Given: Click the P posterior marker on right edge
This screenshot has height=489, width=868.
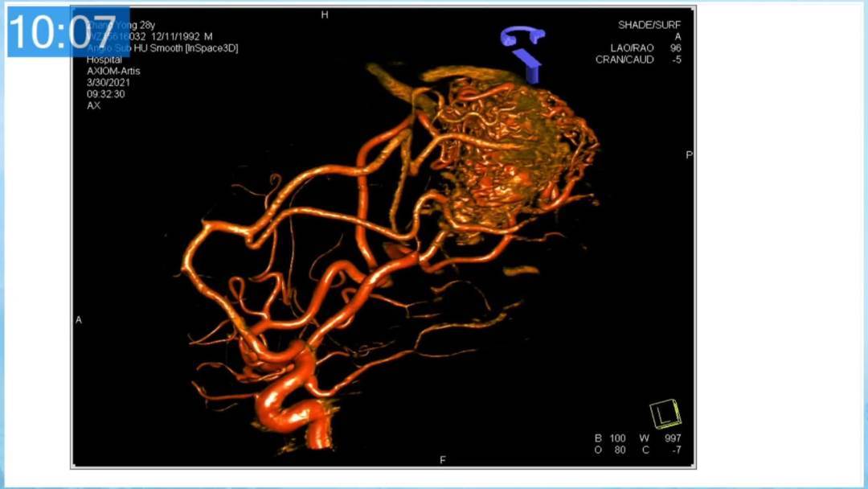Looking at the screenshot, I should point(688,155).
